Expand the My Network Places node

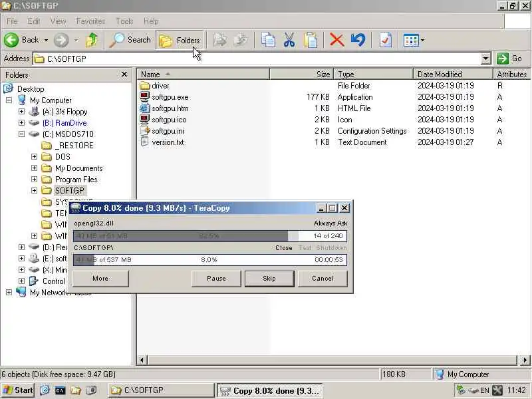[9, 292]
